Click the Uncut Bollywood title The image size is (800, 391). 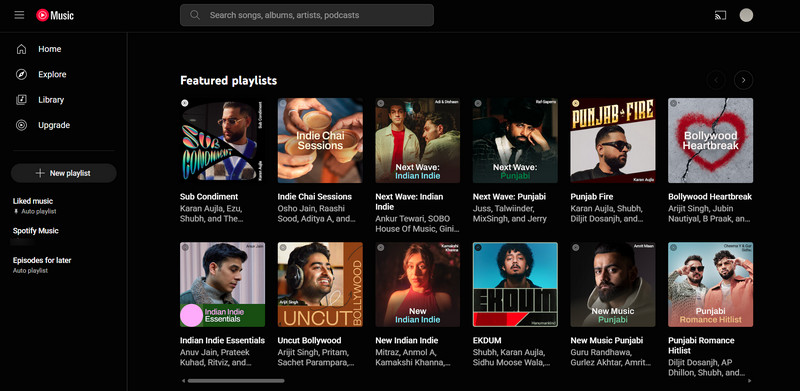pyautogui.click(x=309, y=340)
